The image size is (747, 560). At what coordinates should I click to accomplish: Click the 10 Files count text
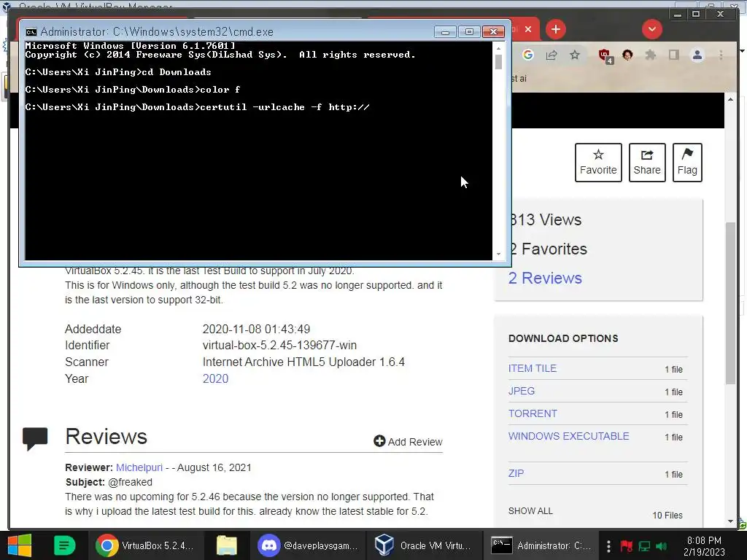click(x=667, y=516)
